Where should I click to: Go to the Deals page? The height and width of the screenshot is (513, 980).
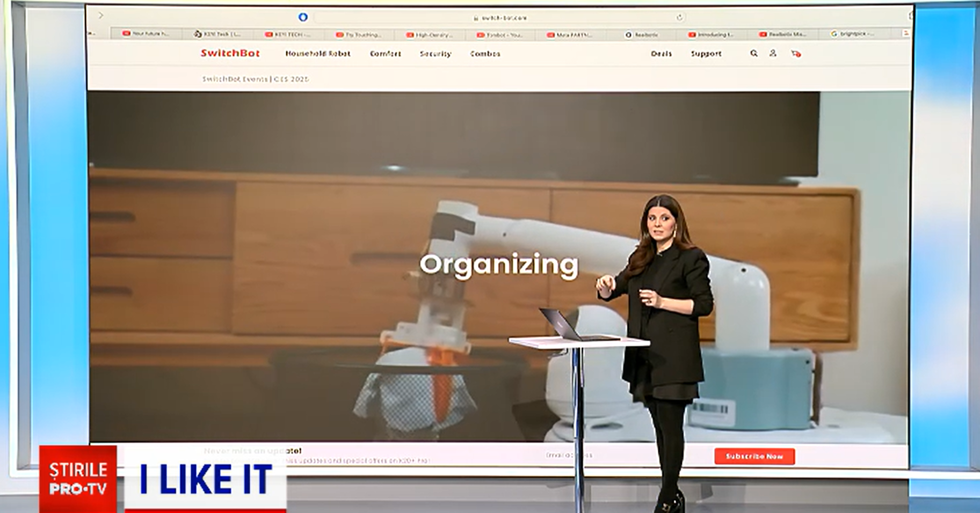coord(661,54)
